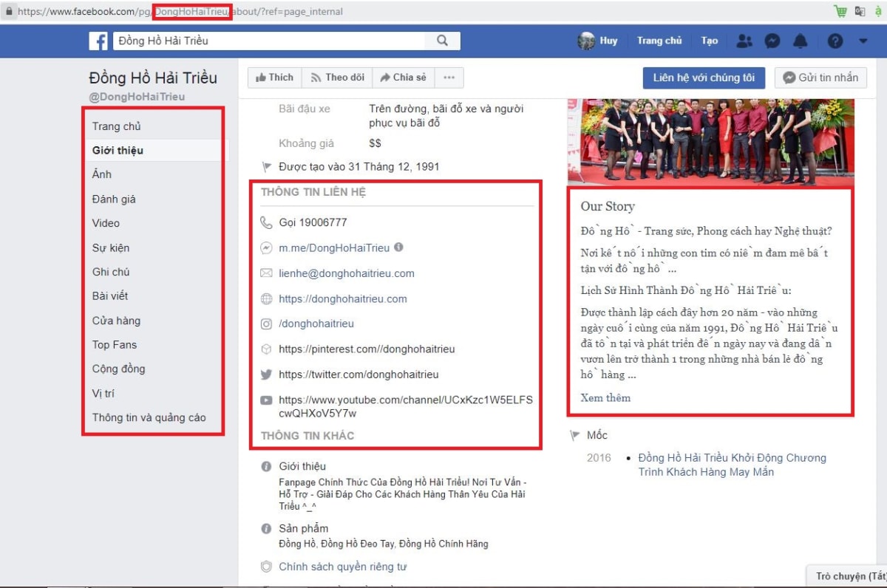Expand Our Story with Xem thêm
Image resolution: width=887 pixels, height=588 pixels.
click(605, 397)
